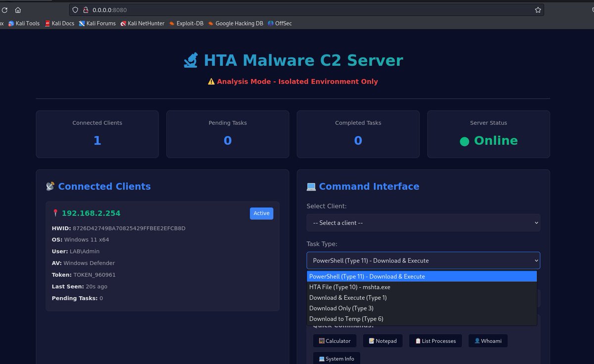Click the HWID value 8726D42749BA70825429FFBEE2EFCB8D
This screenshot has height=364, width=594.
[129, 228]
